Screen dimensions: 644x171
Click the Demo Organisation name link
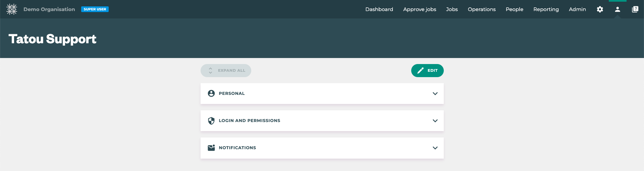[49, 9]
